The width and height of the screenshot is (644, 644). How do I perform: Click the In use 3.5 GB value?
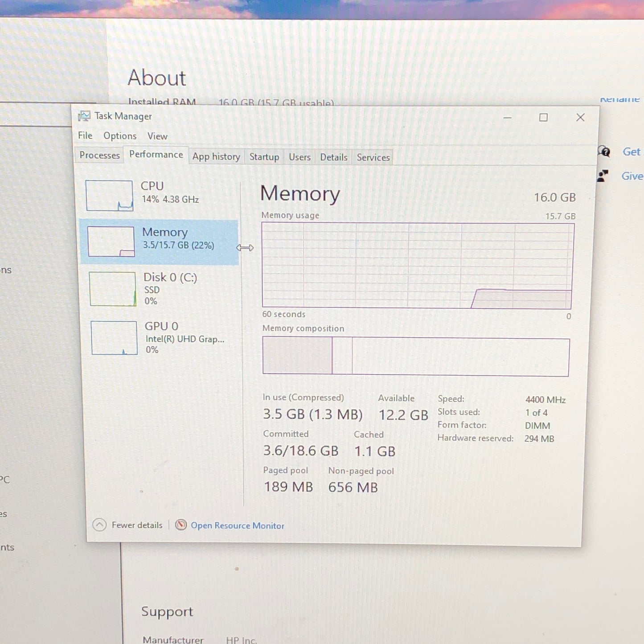pos(312,414)
